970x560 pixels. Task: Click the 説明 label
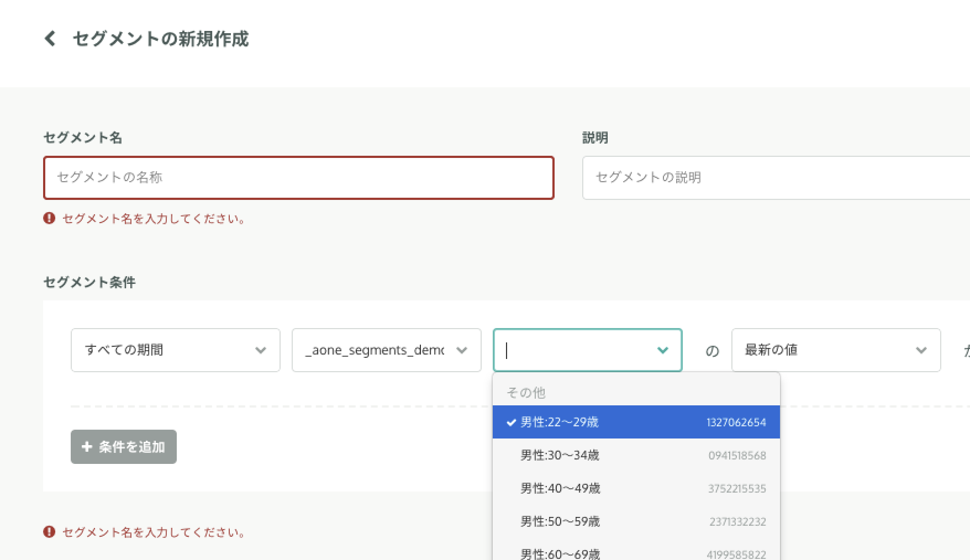click(x=595, y=138)
